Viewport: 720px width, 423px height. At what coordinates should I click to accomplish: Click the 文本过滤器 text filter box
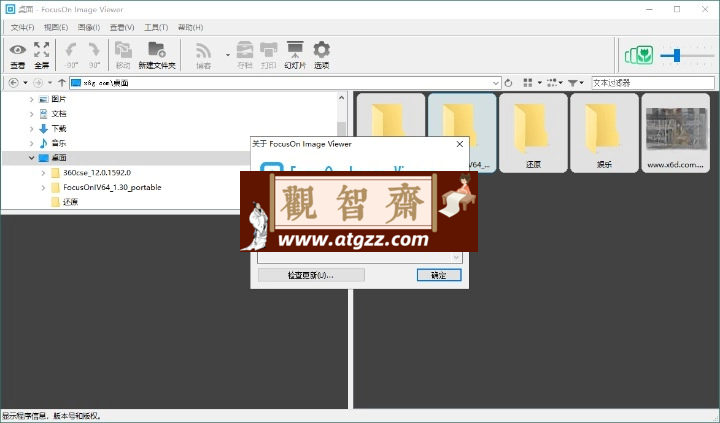[x=653, y=83]
